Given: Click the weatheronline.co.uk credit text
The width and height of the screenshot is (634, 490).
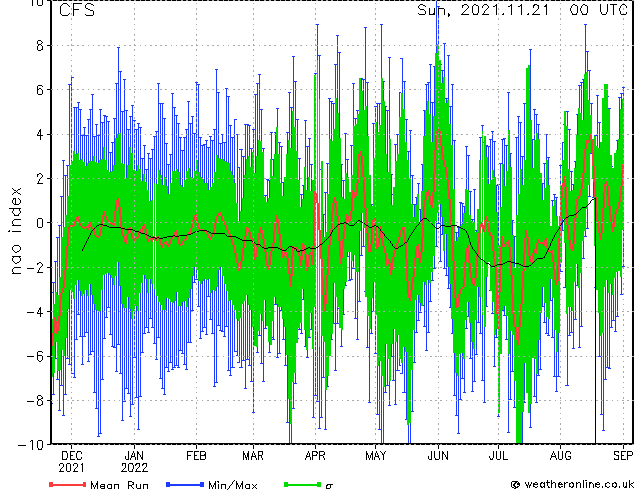Looking at the screenshot, I should pos(579,484).
